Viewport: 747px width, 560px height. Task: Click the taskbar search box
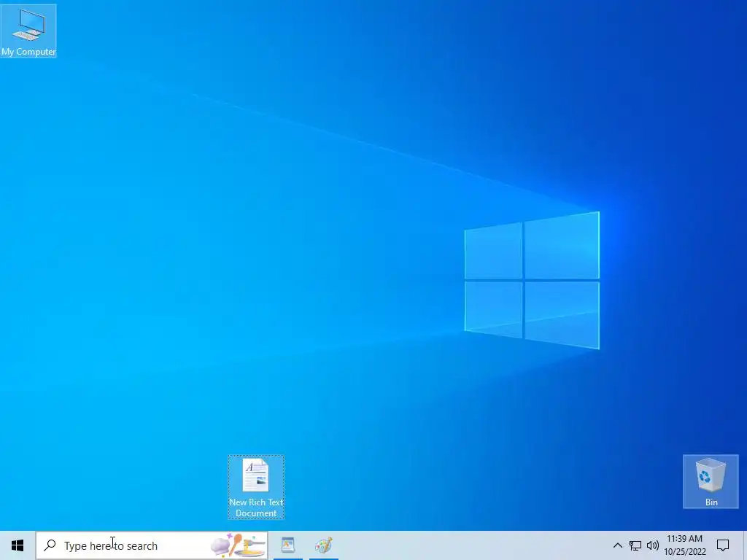pyautogui.click(x=152, y=545)
